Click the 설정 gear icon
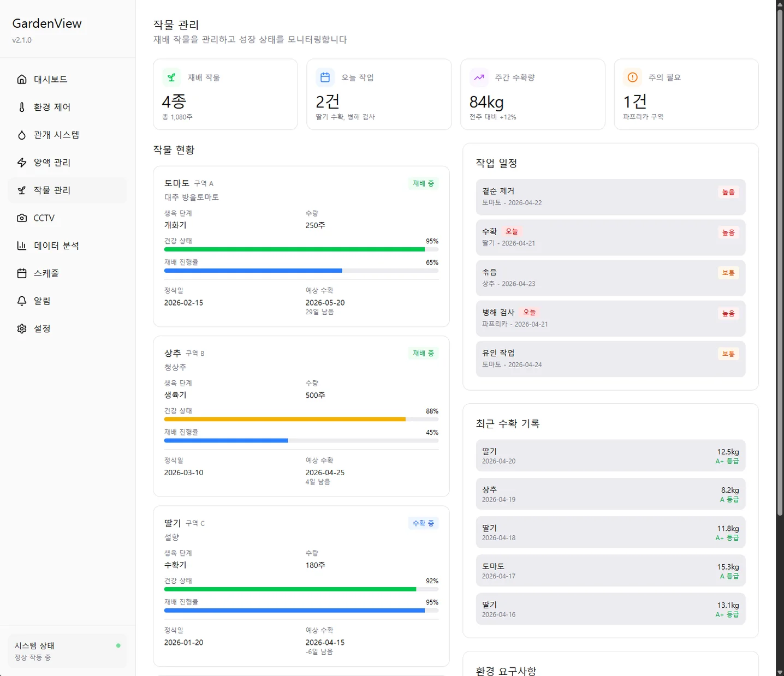The height and width of the screenshot is (676, 784). point(22,328)
